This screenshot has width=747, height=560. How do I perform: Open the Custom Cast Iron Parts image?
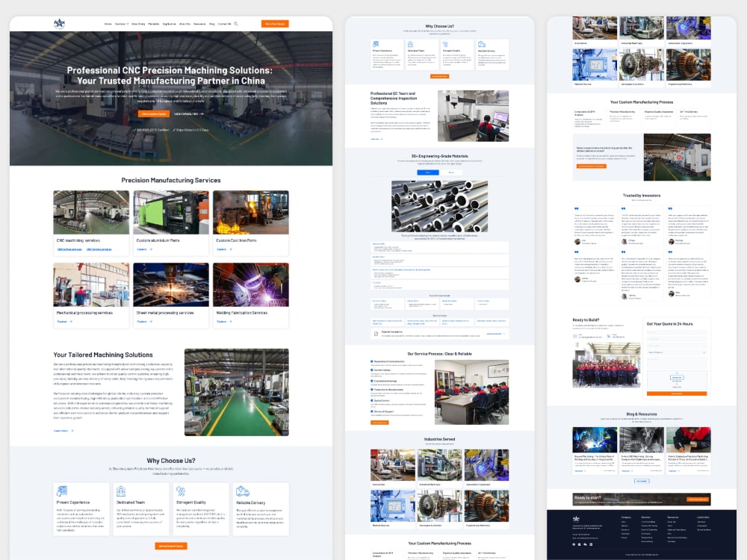(250, 212)
